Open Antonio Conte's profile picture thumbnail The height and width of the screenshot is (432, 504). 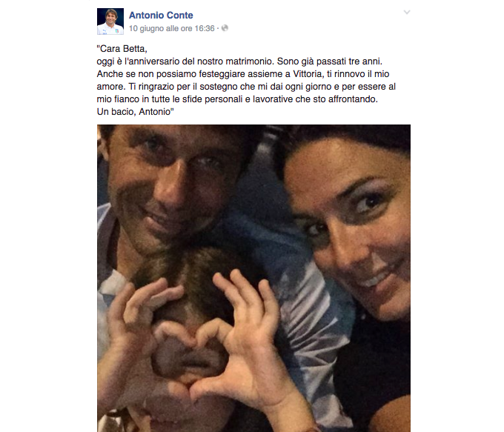pyautogui.click(x=110, y=21)
